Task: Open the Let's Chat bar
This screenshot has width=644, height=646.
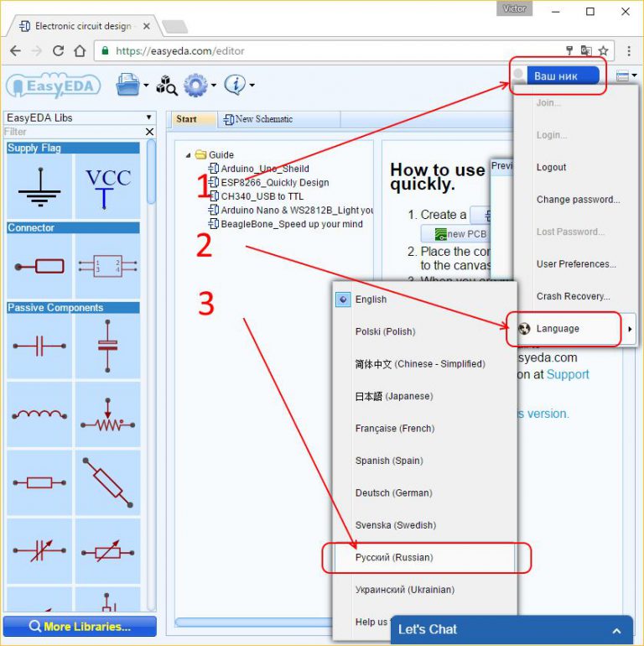Action: pos(512,630)
